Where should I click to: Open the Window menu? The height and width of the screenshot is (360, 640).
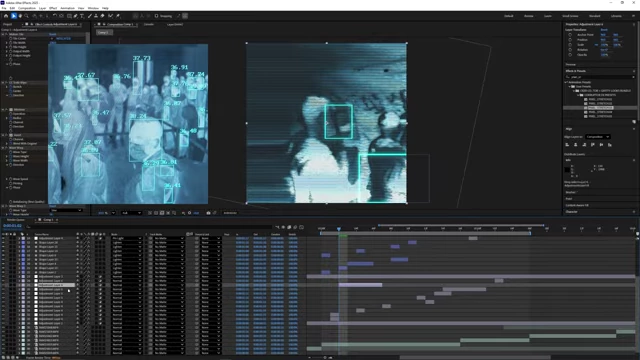click(93, 8)
